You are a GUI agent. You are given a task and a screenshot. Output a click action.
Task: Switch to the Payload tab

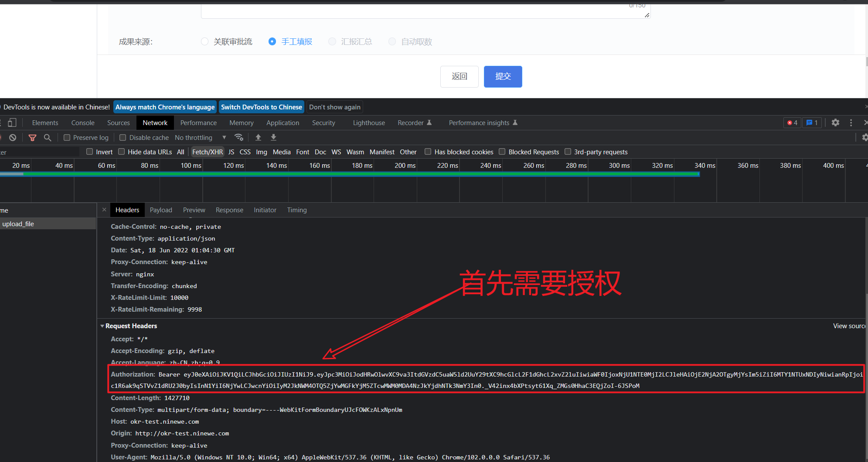(x=161, y=210)
